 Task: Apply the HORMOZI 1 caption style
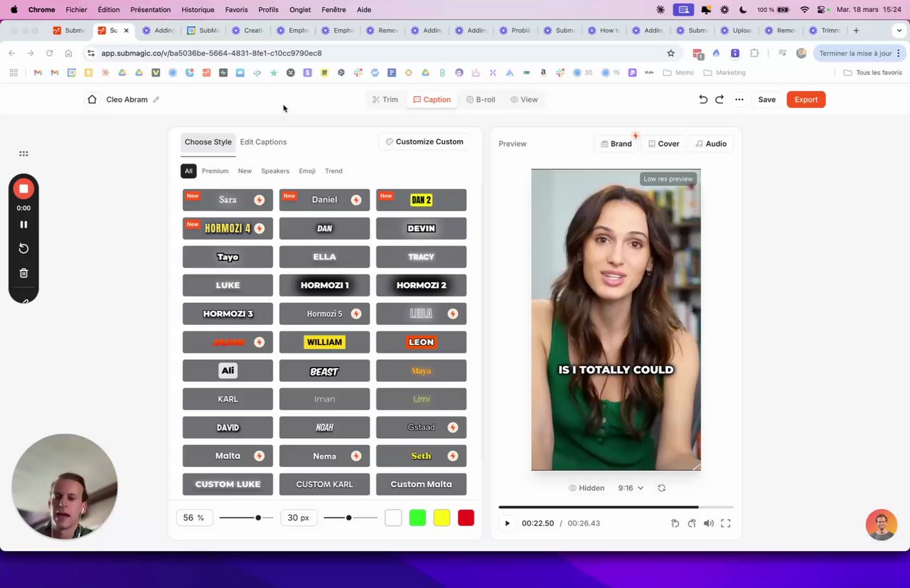point(324,285)
